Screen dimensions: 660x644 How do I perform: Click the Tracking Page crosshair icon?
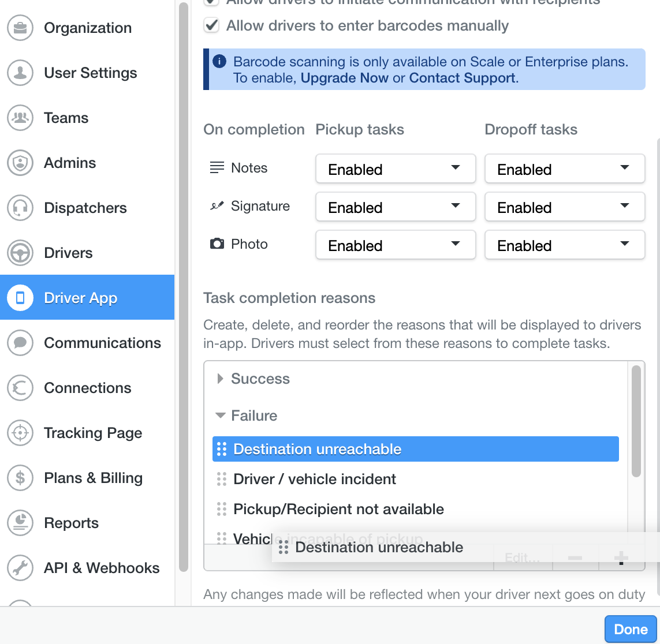(x=20, y=433)
